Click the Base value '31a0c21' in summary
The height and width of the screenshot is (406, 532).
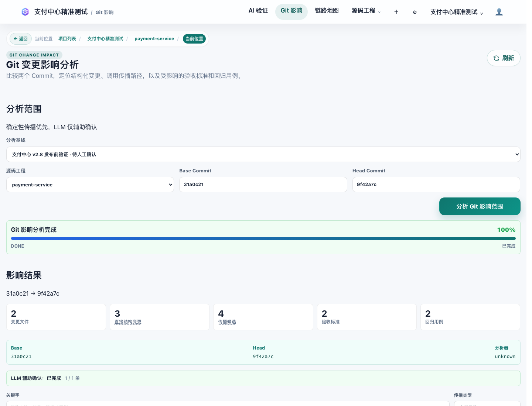21,357
